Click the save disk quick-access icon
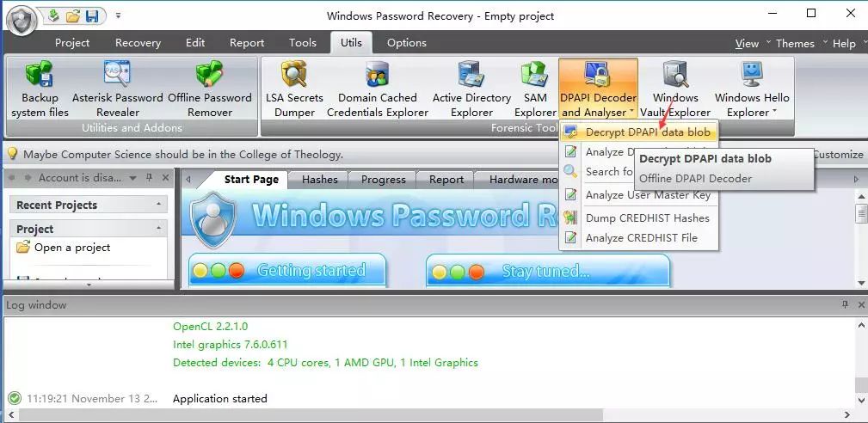 click(x=91, y=16)
